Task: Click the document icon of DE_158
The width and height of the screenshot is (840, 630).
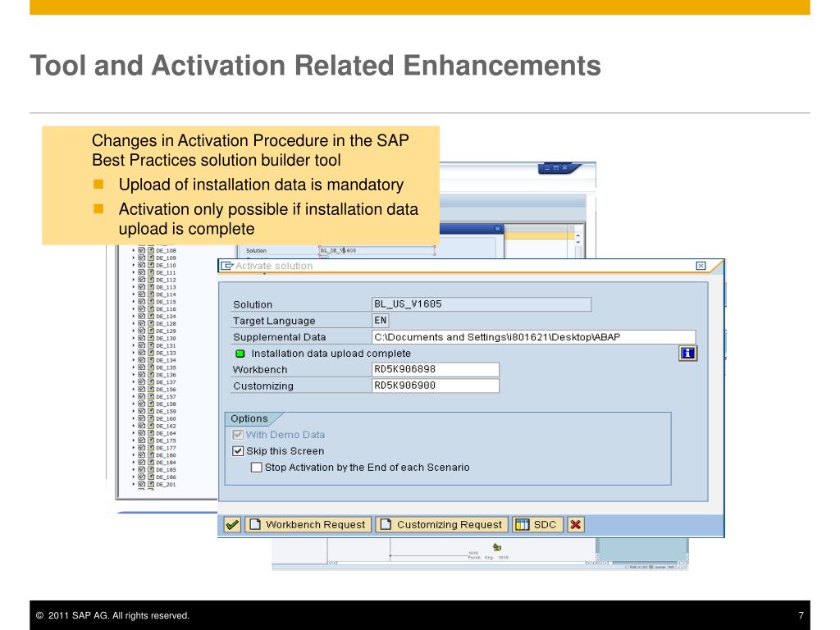Action: pos(151,404)
